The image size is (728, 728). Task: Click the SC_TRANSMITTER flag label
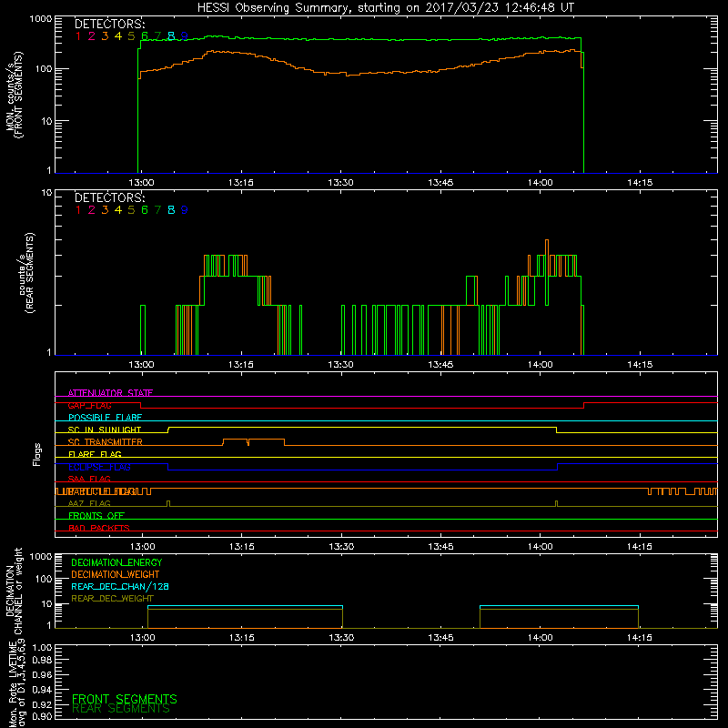click(105, 442)
